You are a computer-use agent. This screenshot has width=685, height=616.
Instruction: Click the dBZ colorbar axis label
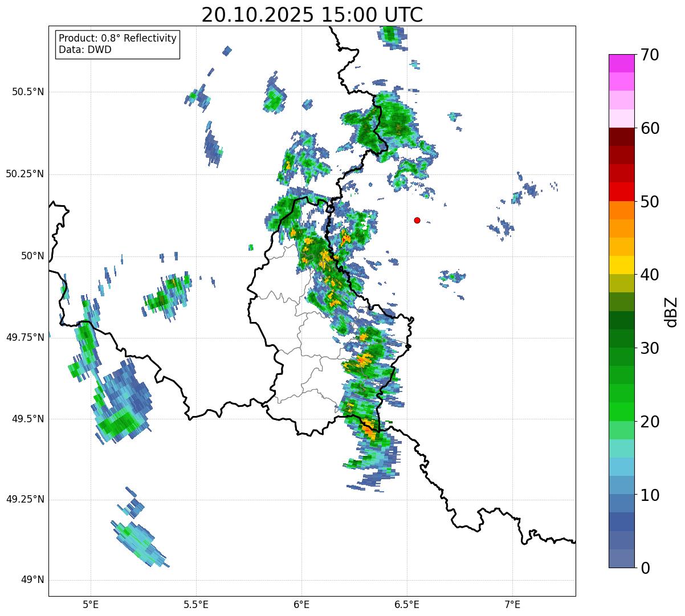point(672,312)
